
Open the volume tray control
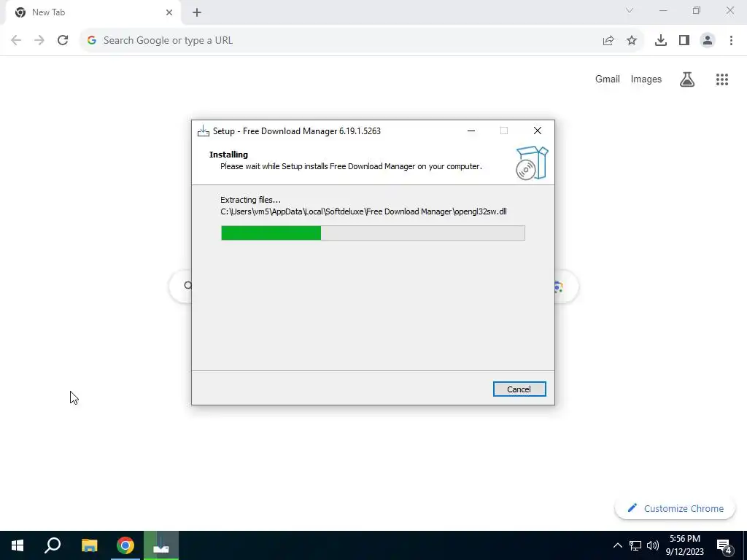653,545
